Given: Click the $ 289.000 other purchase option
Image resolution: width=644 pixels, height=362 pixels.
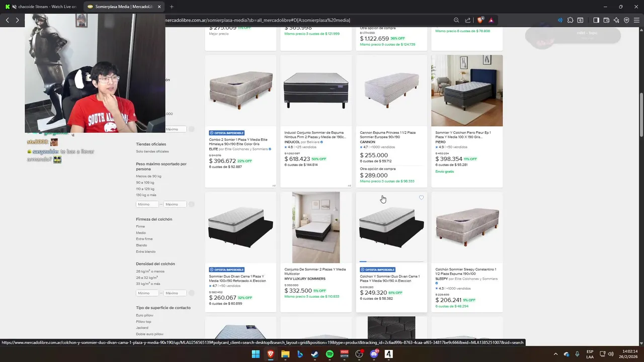Looking at the screenshot, I should point(374,175).
